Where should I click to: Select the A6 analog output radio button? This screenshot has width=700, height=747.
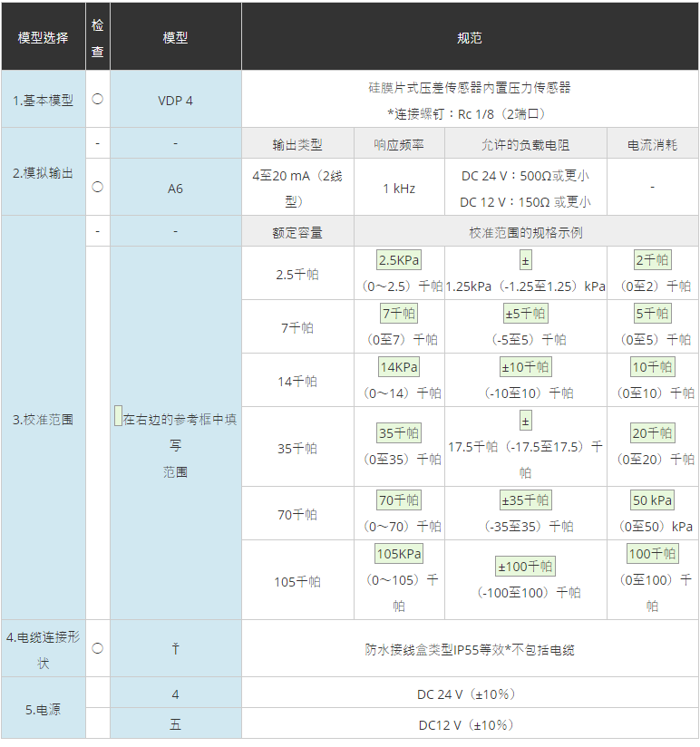point(97,187)
